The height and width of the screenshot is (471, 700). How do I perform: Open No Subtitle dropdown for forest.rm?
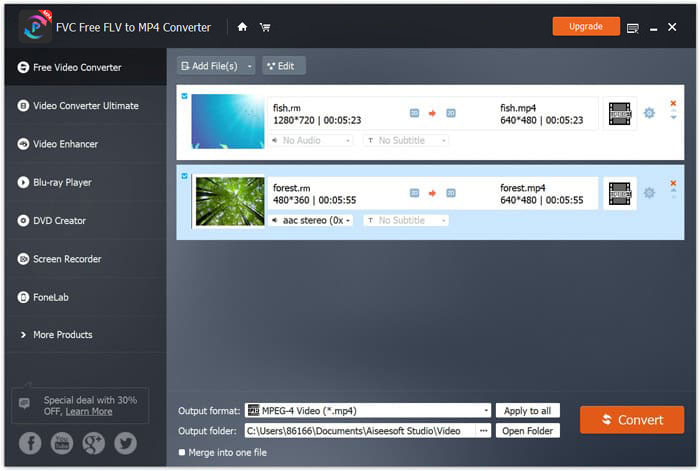[406, 220]
